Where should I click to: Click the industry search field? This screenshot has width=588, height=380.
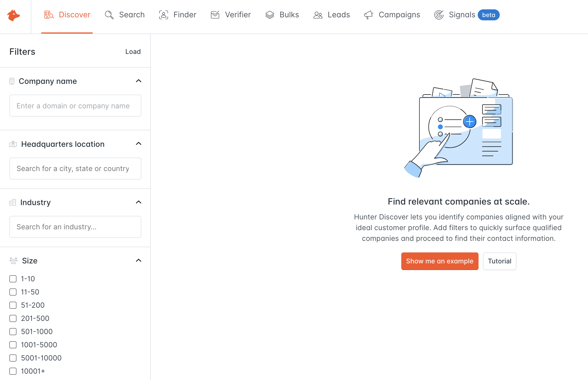tap(75, 227)
